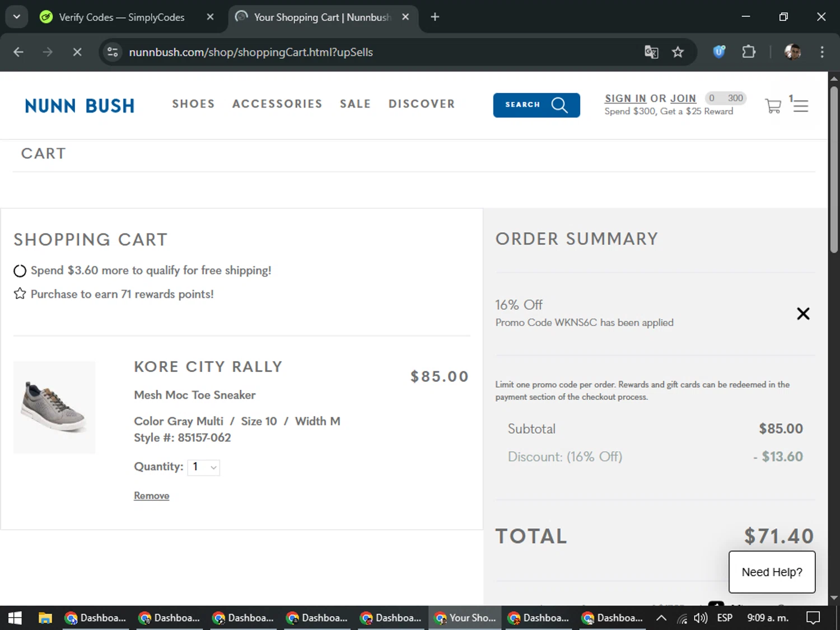
Task: Open File Explorer from taskbar
Action: click(45, 618)
